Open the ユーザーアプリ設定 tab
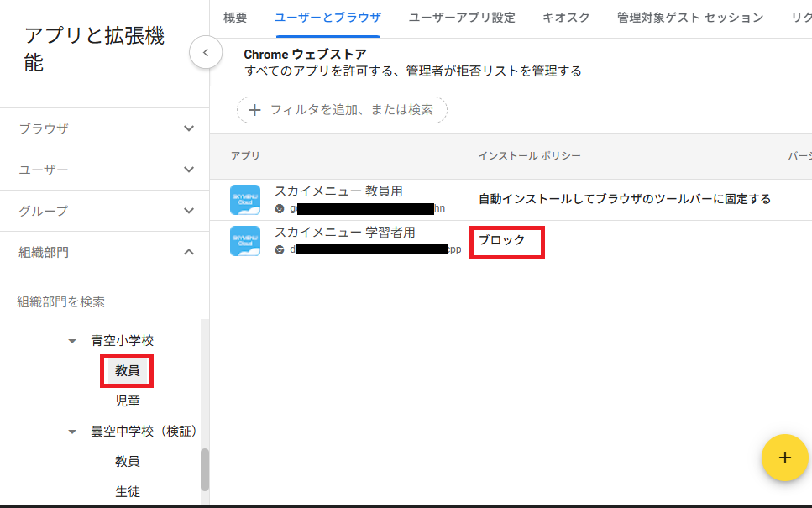Screen dimensions: 812x508 coord(462,18)
